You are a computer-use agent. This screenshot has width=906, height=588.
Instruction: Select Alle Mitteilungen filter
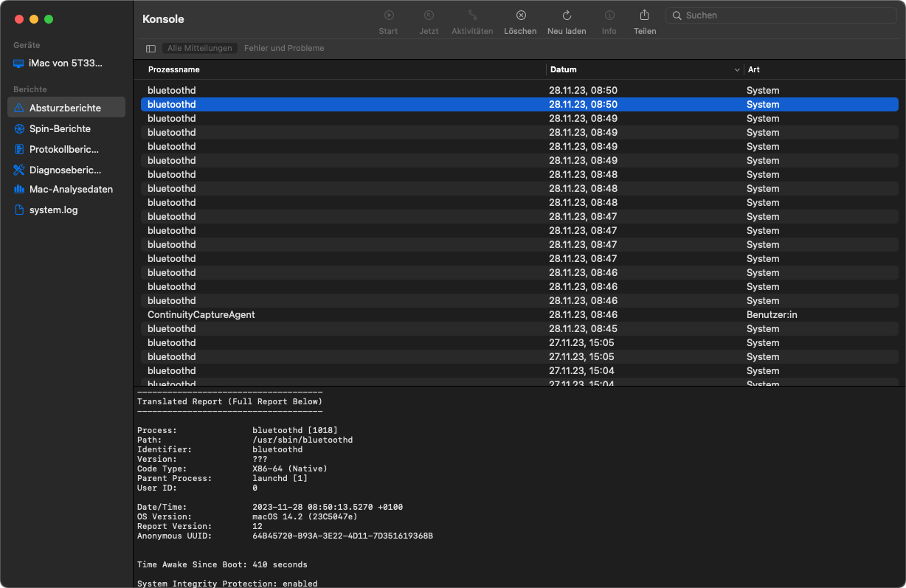pyautogui.click(x=200, y=49)
